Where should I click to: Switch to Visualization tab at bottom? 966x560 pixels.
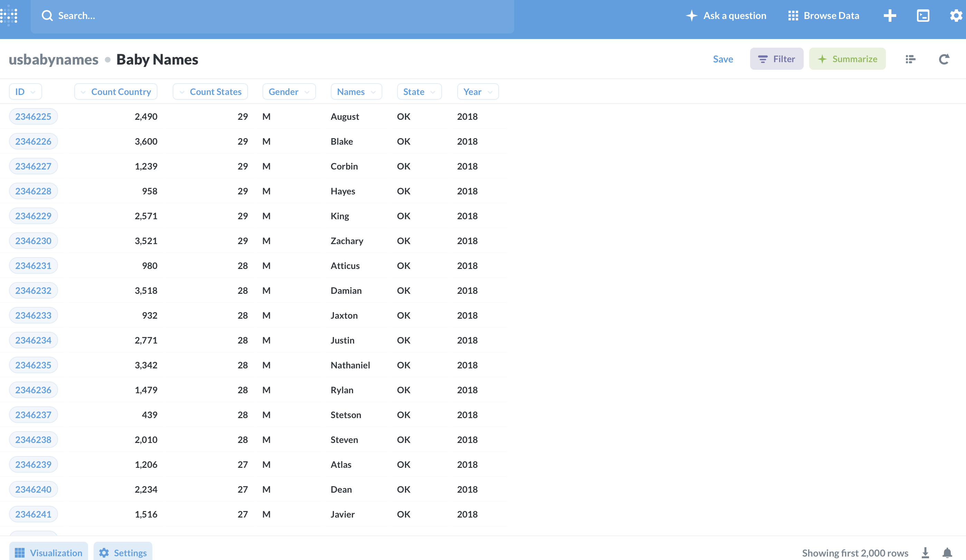pyautogui.click(x=49, y=552)
